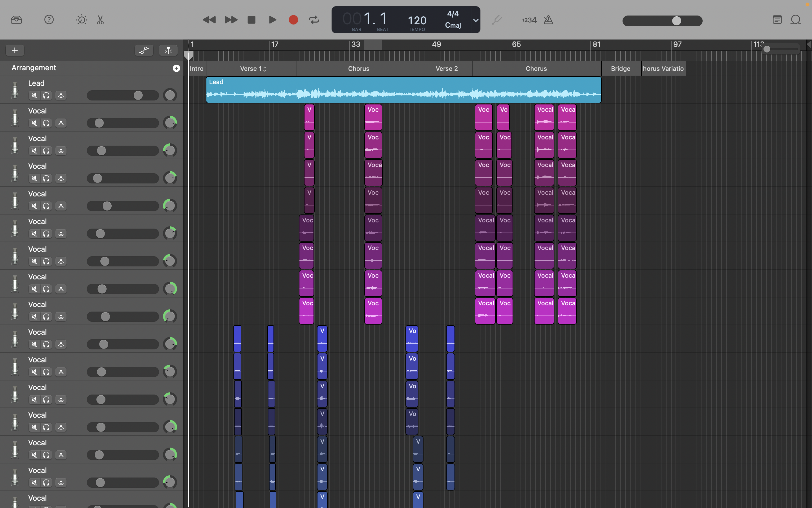This screenshot has width=812, height=508.
Task: Open the LCD display mode dropdown arrow
Action: click(x=475, y=20)
